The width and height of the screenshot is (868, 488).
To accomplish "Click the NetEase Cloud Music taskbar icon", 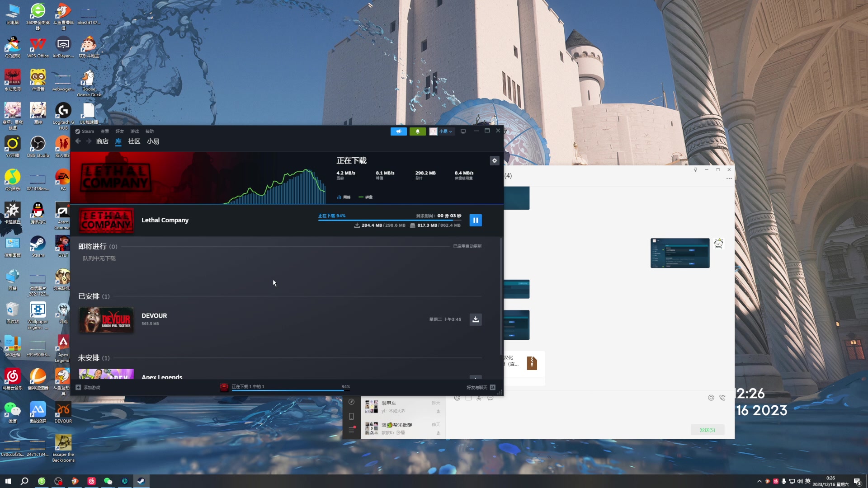I will pyautogui.click(x=91, y=481).
